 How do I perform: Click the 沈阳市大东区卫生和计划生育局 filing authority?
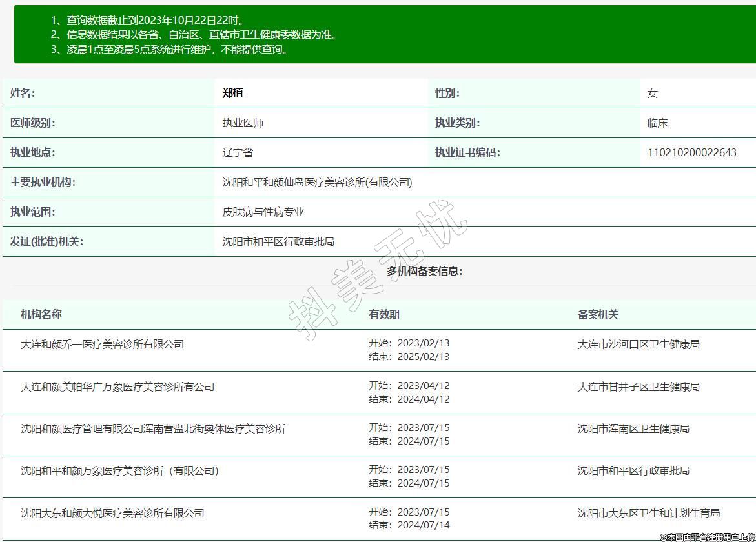[x=648, y=513]
